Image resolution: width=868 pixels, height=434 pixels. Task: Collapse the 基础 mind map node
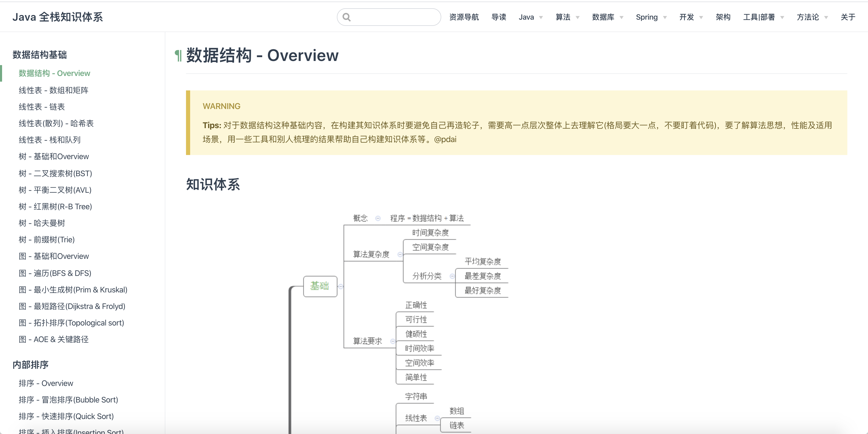[341, 286]
